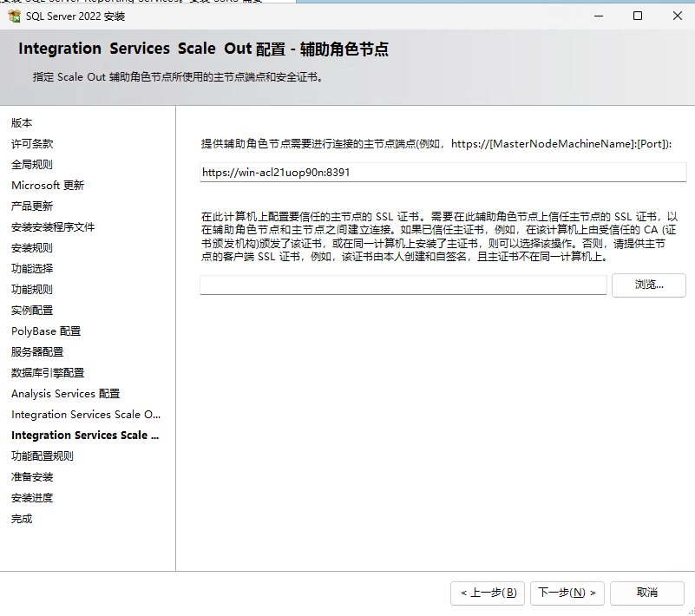Screen dimensions: 695x616
Task: Select the 产品更新 step in sidebar
Action: [32, 206]
